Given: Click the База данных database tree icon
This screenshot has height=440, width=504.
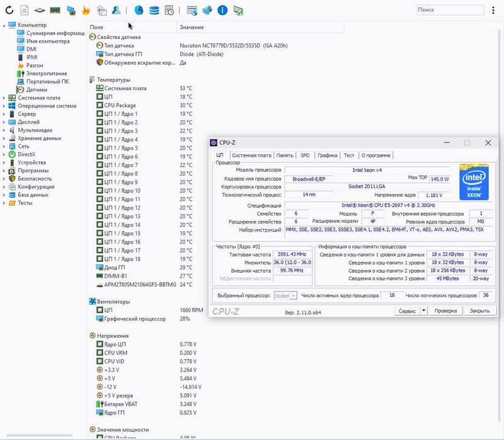Looking at the screenshot, I should 12,195.
